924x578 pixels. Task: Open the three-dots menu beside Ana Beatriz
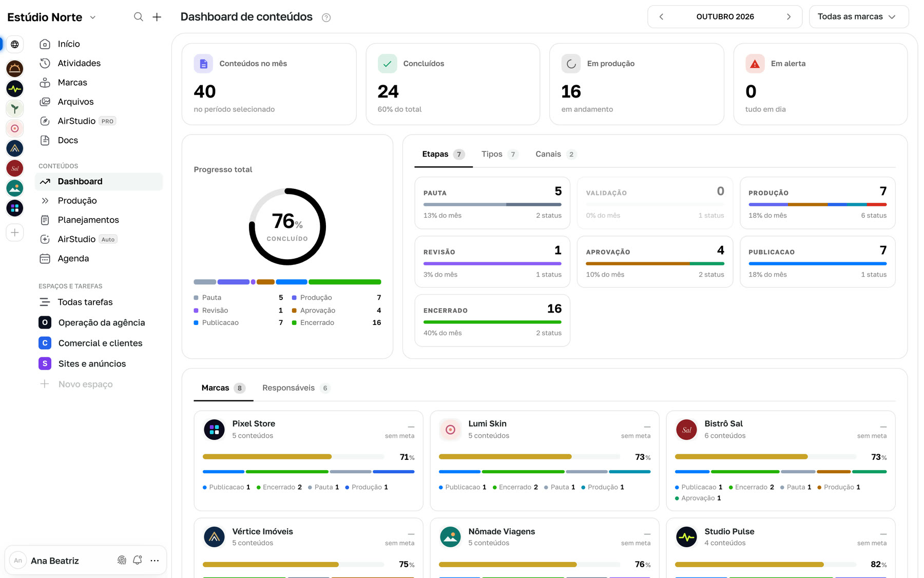(155, 560)
